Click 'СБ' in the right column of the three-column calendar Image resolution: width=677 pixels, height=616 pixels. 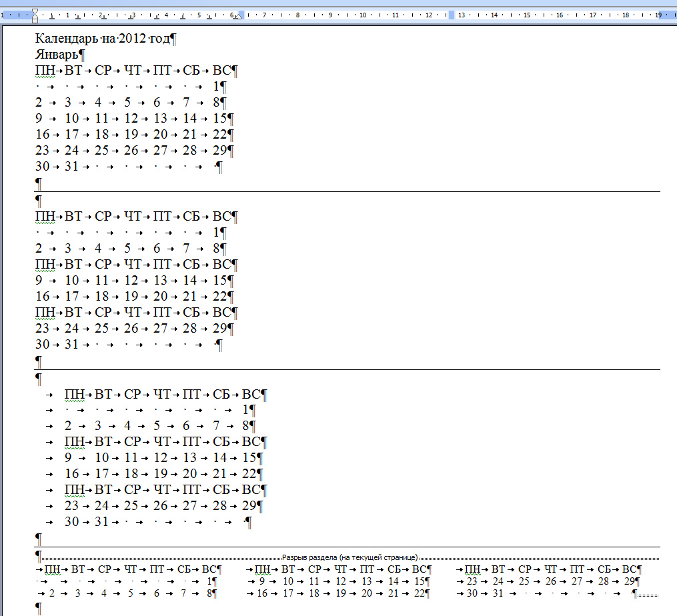click(604, 569)
